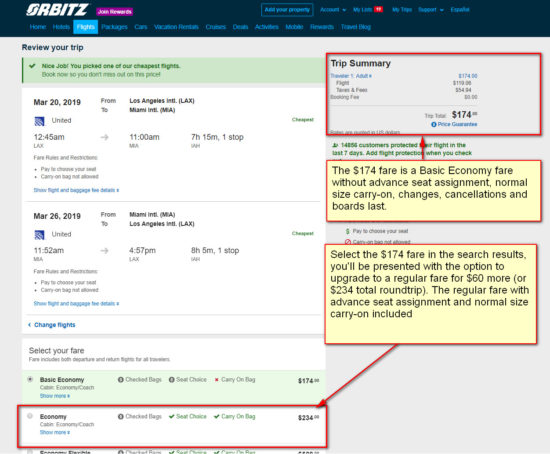Click dollar icon beside Pay to choose your seat
Image resolution: width=550 pixels, height=454 pixels.
(x=348, y=231)
